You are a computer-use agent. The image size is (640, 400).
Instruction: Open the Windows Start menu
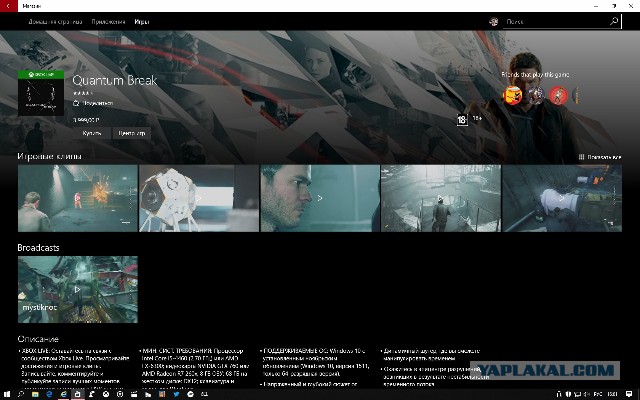(7, 394)
